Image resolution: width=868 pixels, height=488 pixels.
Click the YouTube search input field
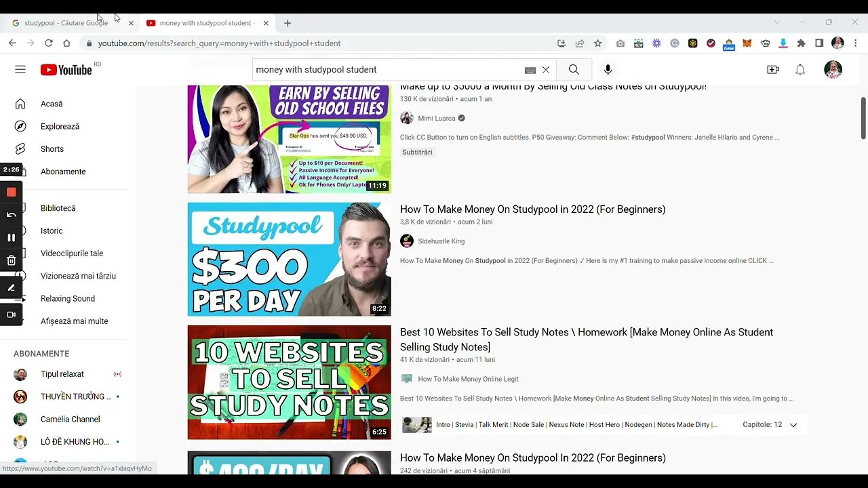(x=388, y=70)
